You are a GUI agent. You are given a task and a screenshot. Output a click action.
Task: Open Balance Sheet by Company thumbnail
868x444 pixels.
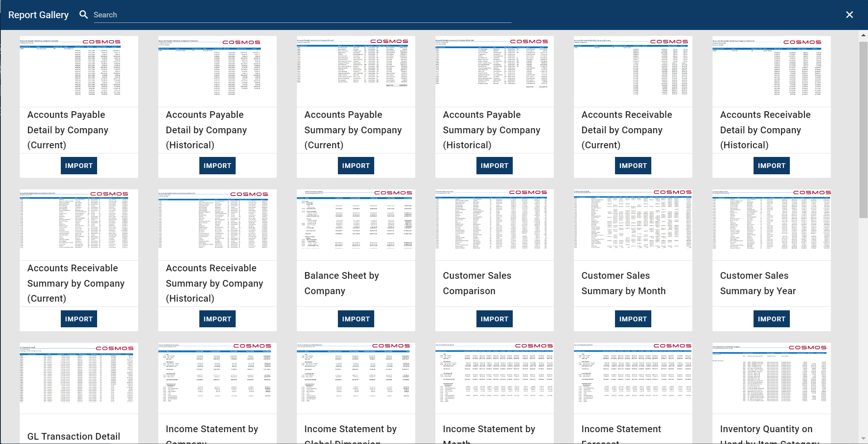356,225
